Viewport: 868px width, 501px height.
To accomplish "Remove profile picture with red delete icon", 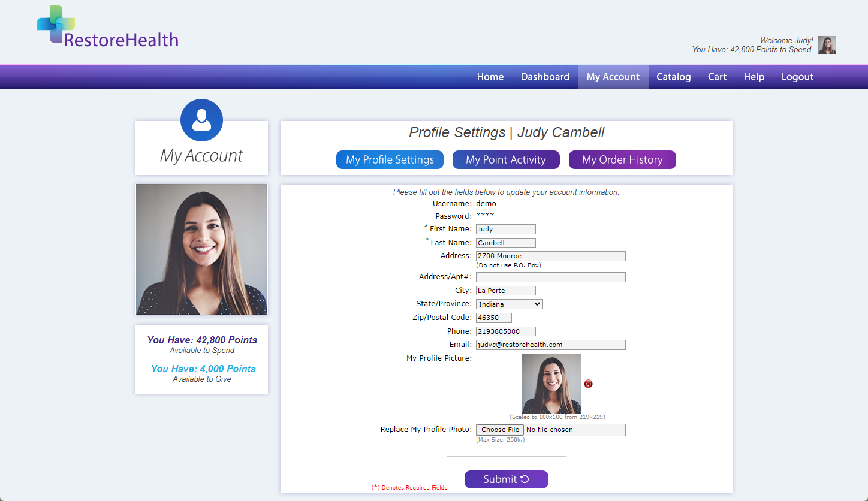I will [588, 384].
